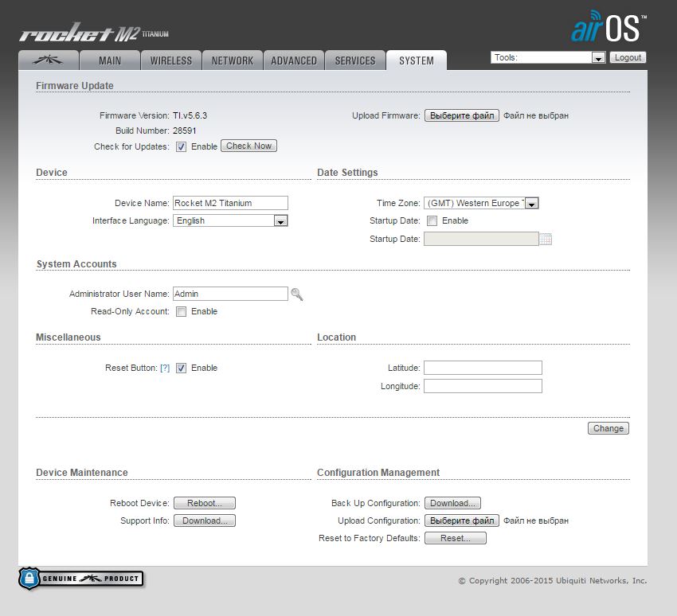Viewport: 677px width, 616px height.
Task: Enable the Read-Only Account checkbox
Action: (x=182, y=311)
